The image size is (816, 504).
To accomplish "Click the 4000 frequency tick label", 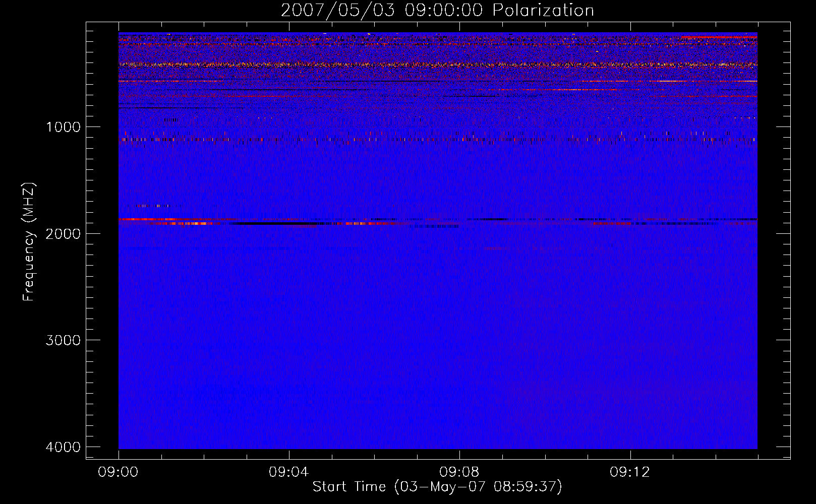I will point(63,447).
